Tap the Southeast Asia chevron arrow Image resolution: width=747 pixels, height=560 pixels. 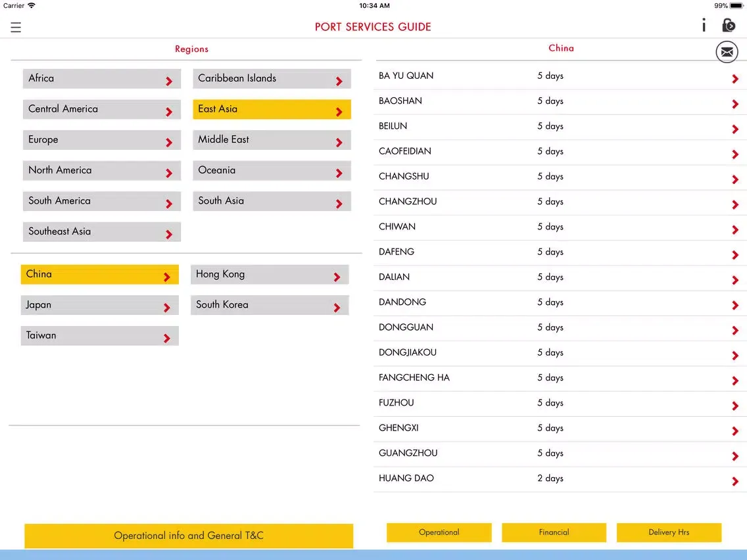(x=168, y=234)
